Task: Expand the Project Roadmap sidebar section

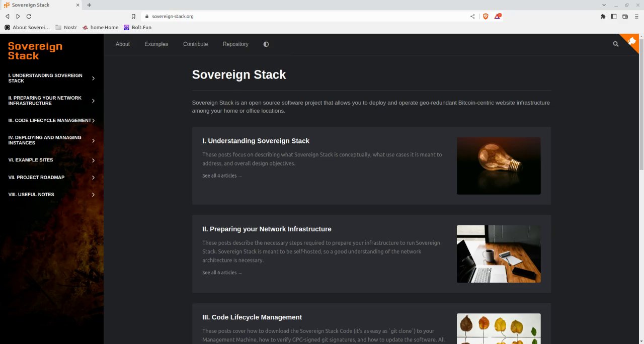Action: (93, 178)
